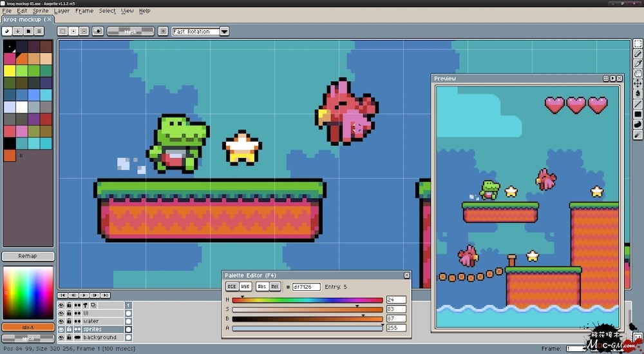Select the Pencil tool

click(638, 54)
